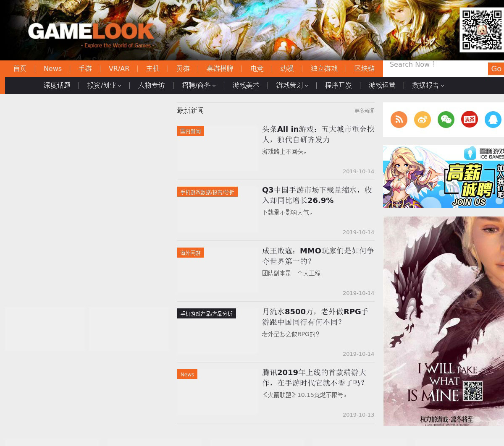Viewport: 504px width, 446px height.
Task: Click the orange News category tag
Action: 187,374
